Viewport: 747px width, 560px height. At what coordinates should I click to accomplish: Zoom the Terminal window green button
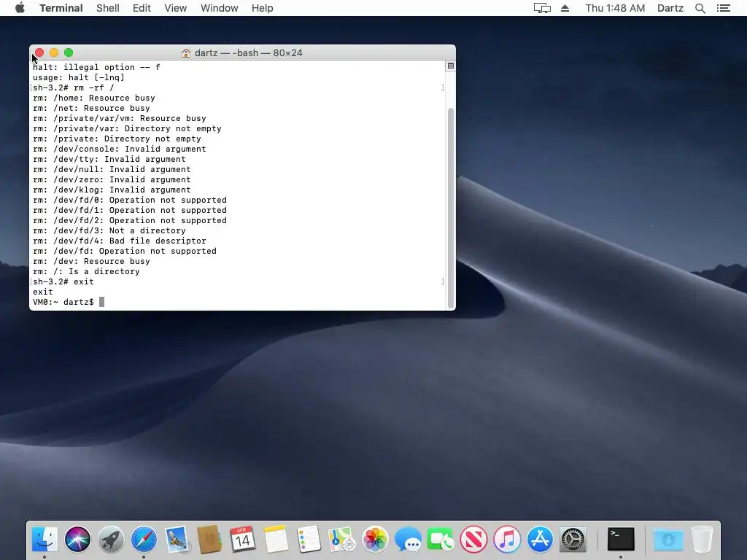(69, 52)
